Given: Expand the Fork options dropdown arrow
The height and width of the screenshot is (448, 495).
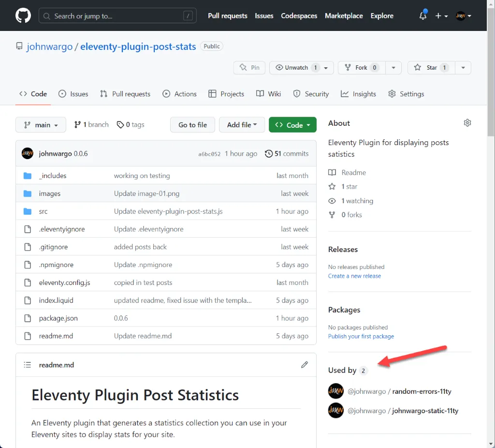Looking at the screenshot, I should [x=393, y=68].
